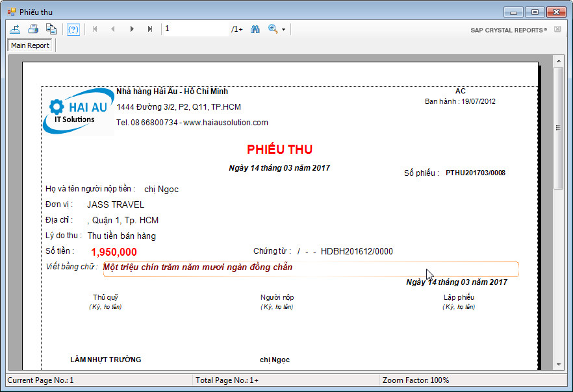Viewport: 573px width, 392px height.
Task: Click cashier name LÂM NHỰT TRƯỜNG
Action: pos(106,360)
